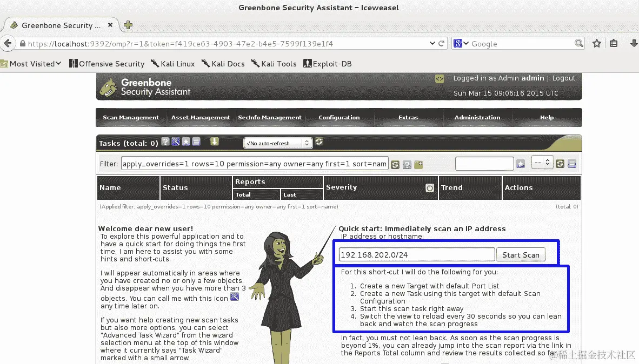Click refresh icon beside auto-refresh dropdown
This screenshot has height=364, width=639.
[x=319, y=141]
